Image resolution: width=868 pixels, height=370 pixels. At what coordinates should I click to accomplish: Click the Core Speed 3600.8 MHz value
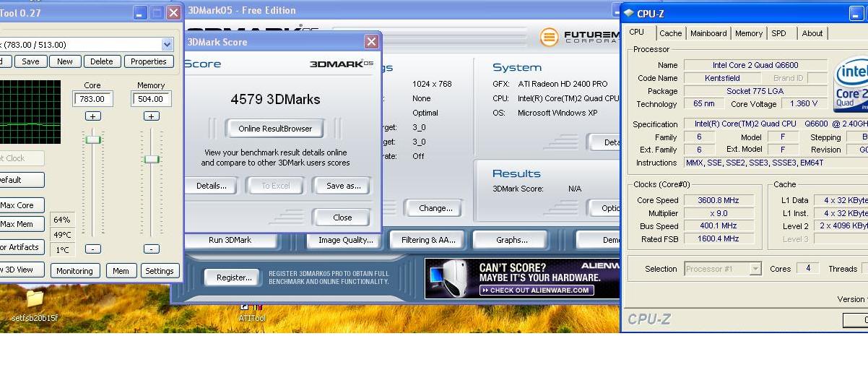[x=719, y=200]
